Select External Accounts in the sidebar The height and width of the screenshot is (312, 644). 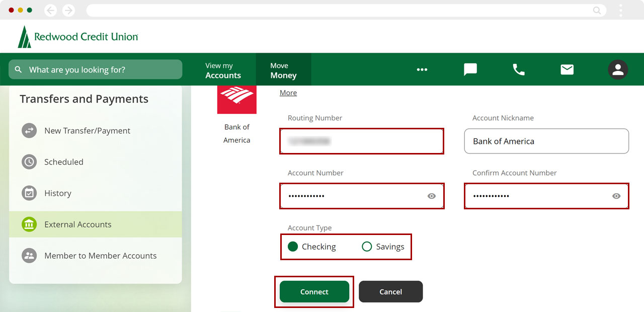[96, 224]
